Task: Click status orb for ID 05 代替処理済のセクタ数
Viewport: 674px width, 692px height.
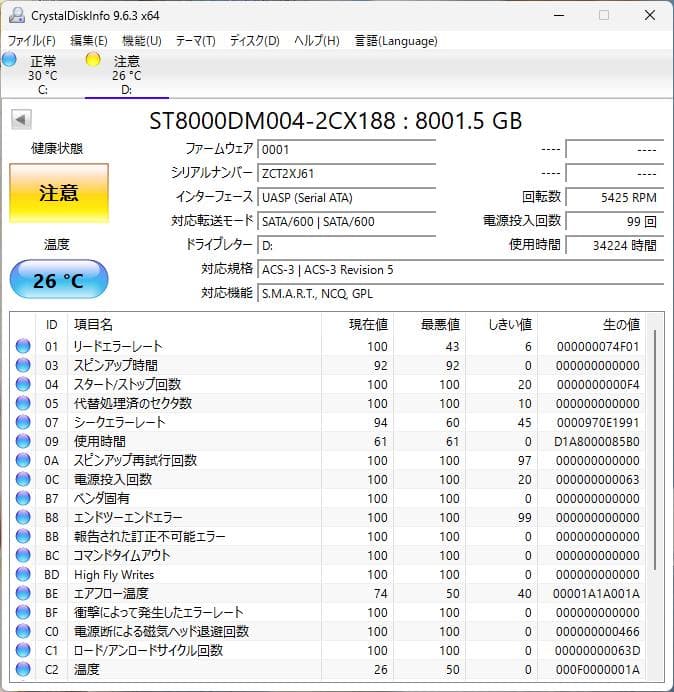Action: 23,403
